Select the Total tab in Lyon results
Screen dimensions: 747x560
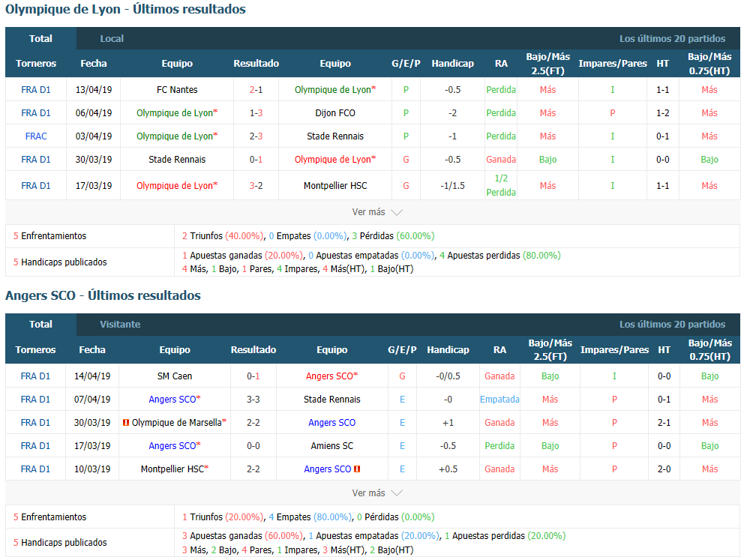40,38
